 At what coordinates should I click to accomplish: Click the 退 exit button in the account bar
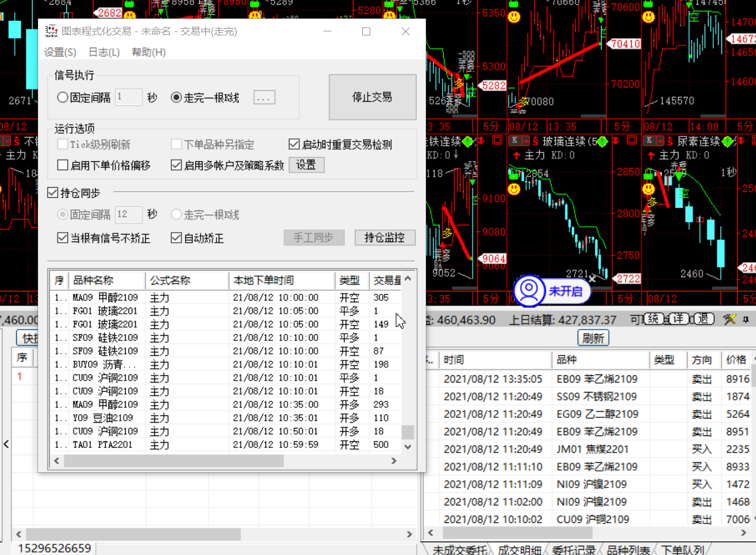point(703,320)
